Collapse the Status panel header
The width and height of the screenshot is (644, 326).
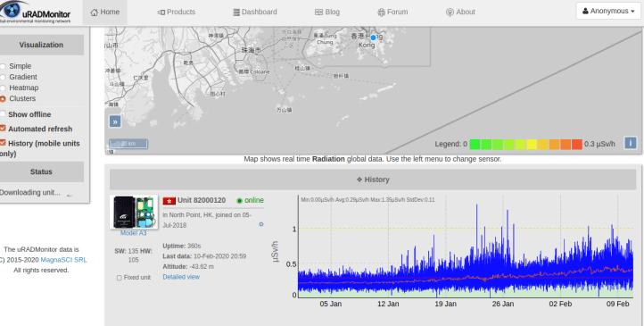(41, 171)
